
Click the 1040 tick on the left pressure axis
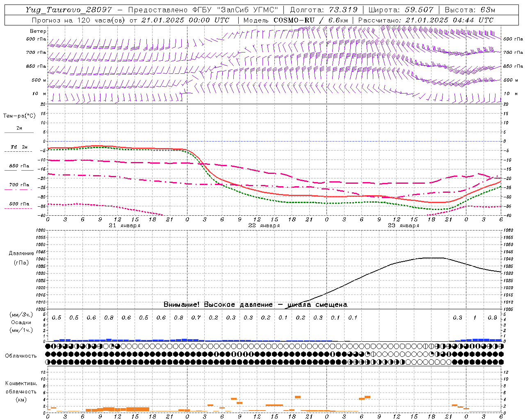[x=42, y=259]
